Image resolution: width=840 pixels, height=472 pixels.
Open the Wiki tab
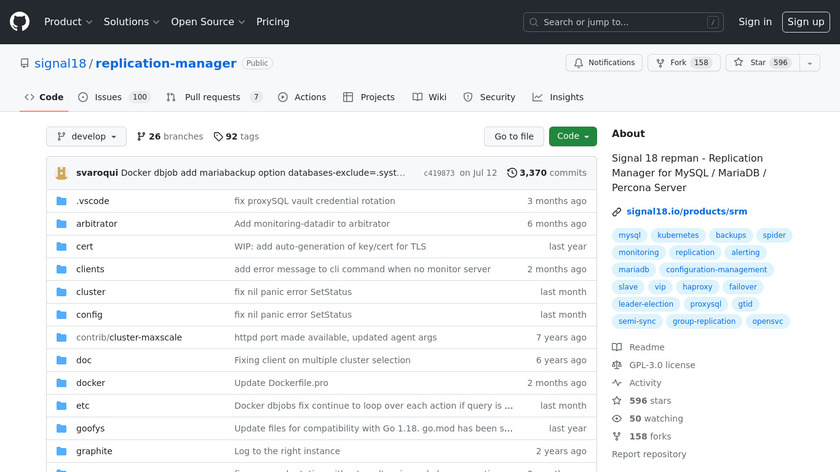[429, 97]
